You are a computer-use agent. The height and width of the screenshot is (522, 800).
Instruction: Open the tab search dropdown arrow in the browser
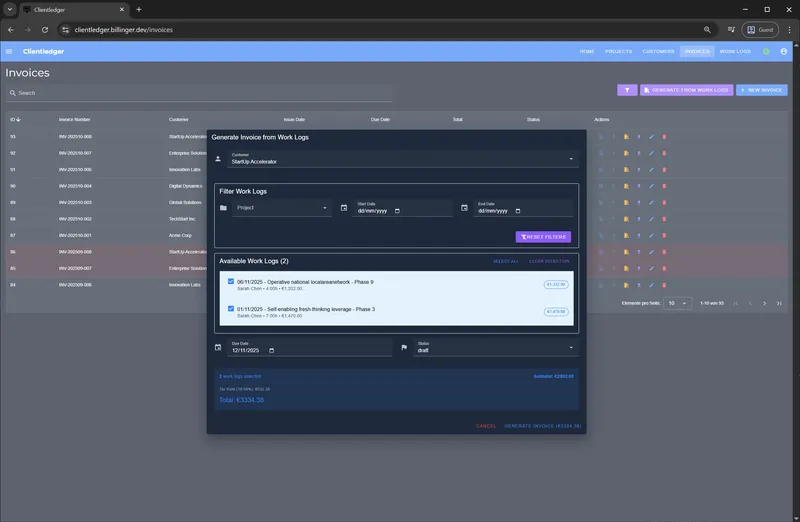click(x=10, y=9)
